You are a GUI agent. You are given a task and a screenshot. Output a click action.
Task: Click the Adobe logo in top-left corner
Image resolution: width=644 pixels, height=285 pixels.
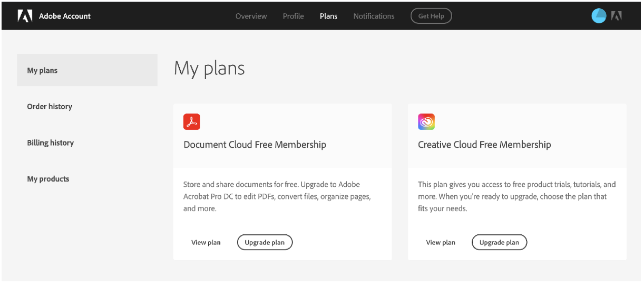pos(25,16)
